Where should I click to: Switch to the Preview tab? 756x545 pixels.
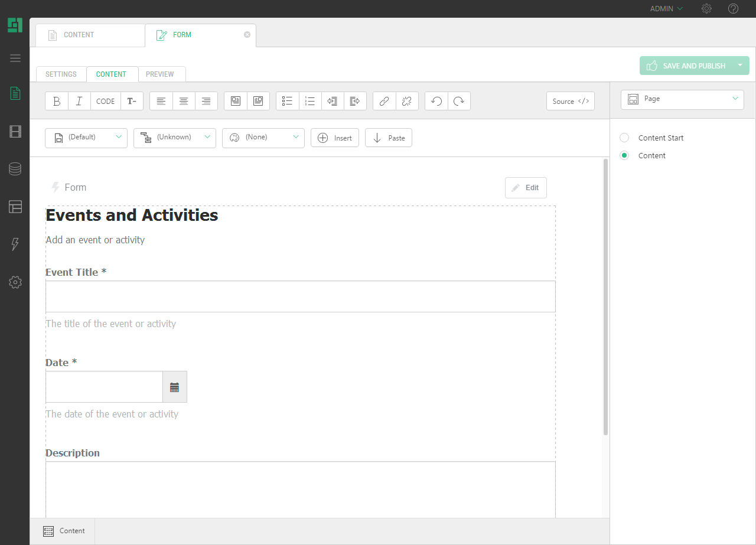point(160,74)
